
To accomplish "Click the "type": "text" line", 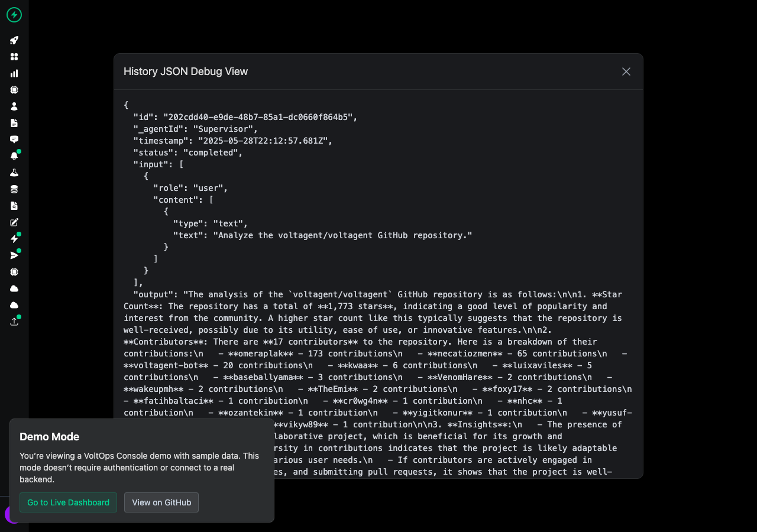I will [x=211, y=223].
